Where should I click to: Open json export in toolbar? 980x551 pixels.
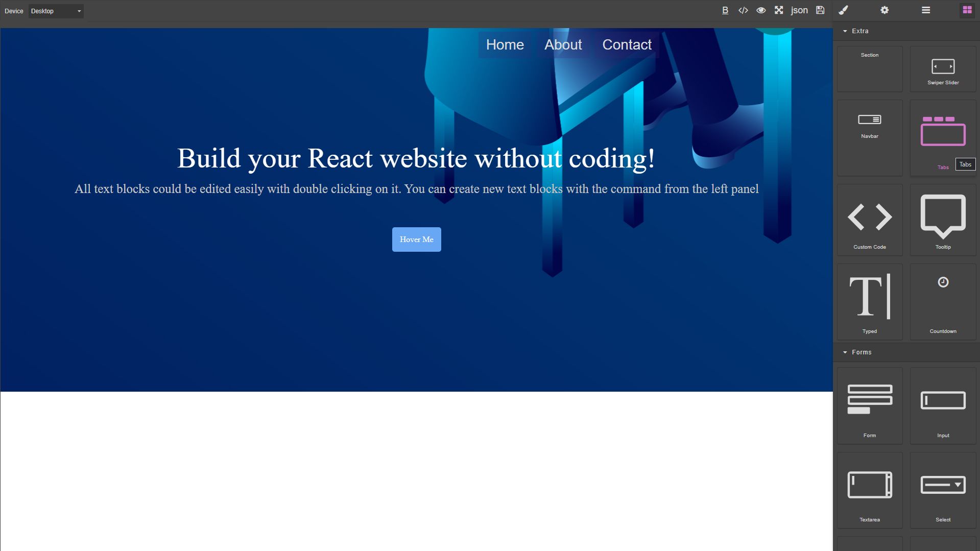coord(799,10)
